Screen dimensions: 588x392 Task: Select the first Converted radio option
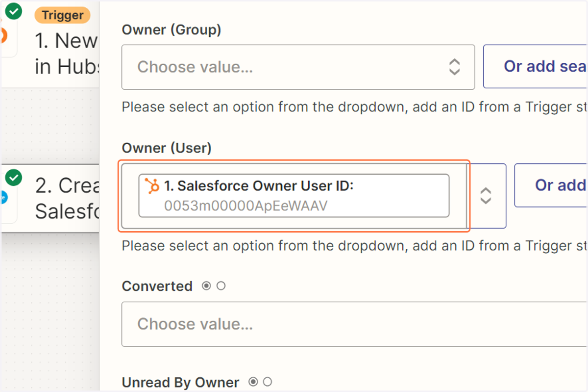click(x=207, y=286)
